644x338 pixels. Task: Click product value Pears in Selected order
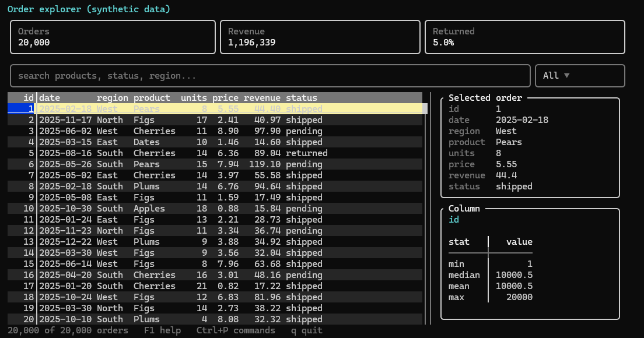coord(509,142)
